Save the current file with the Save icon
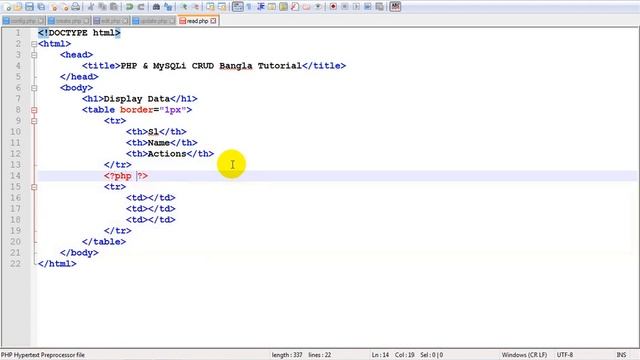Viewport: 640px width, 360px height. click(29, 7)
